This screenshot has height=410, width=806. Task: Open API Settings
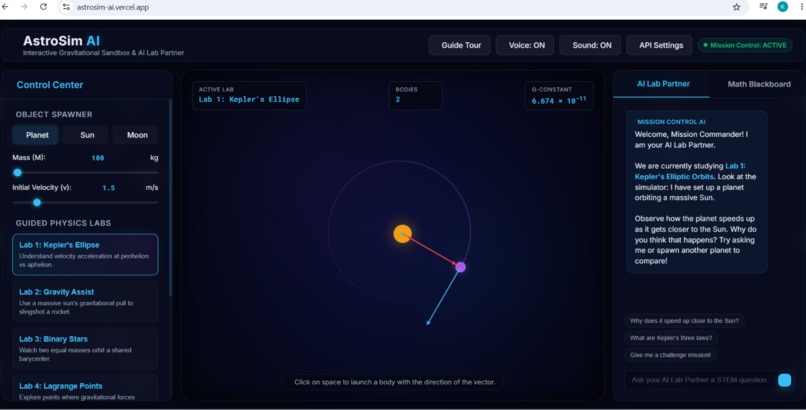(x=661, y=45)
